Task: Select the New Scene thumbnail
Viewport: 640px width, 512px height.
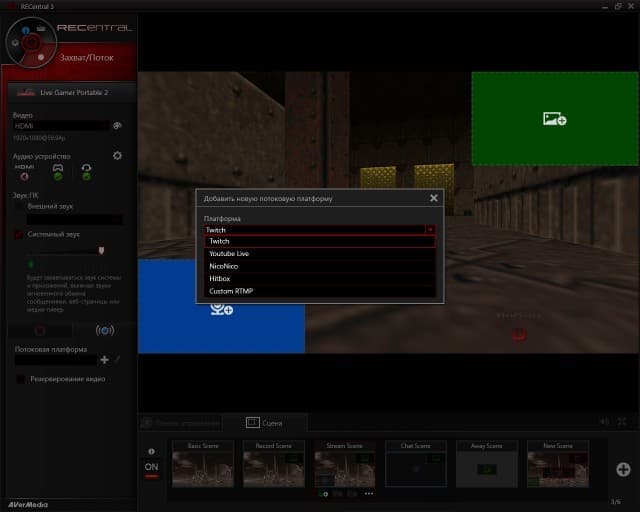Action: click(558, 464)
